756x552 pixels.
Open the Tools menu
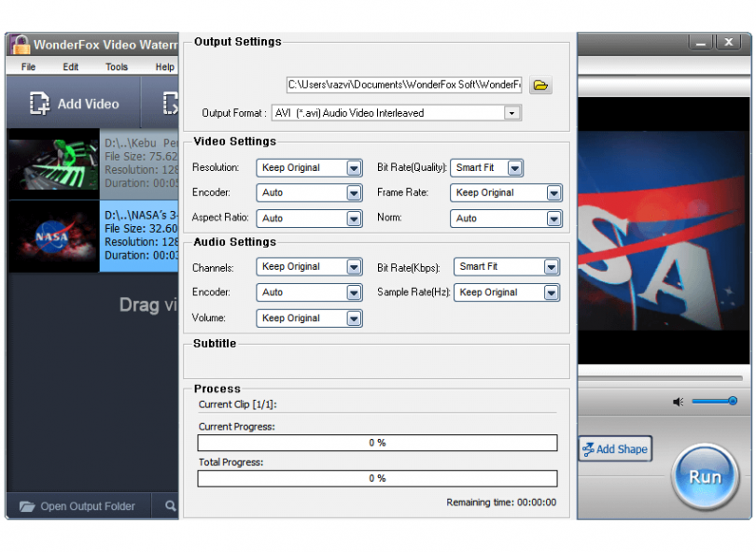pyautogui.click(x=117, y=67)
